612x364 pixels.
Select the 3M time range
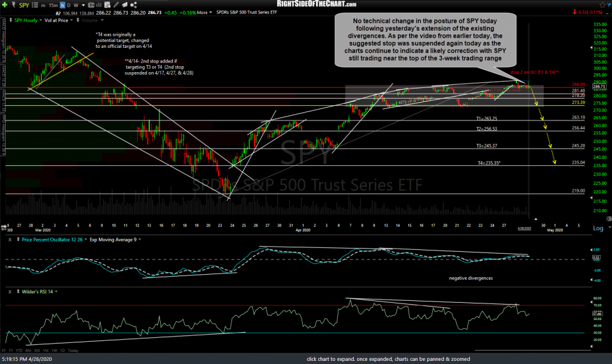pyautogui.click(x=37, y=351)
